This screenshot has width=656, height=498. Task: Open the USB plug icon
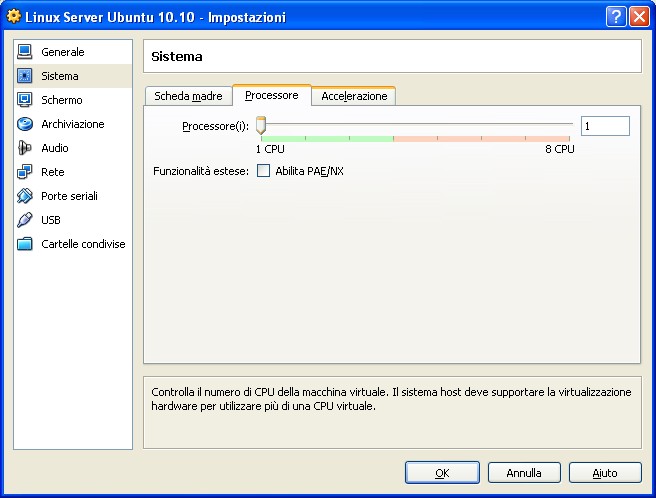pyautogui.click(x=25, y=220)
